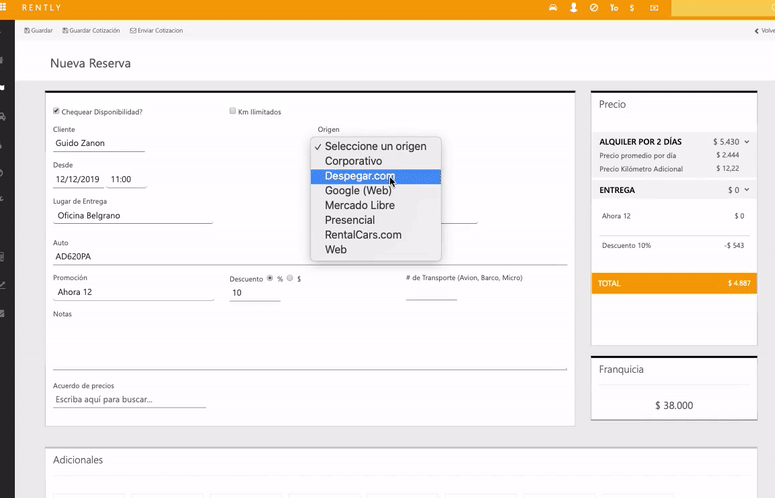Click the Enviar Cotizacion envelope button
The width and height of the screenshot is (775, 498).
[x=156, y=31]
